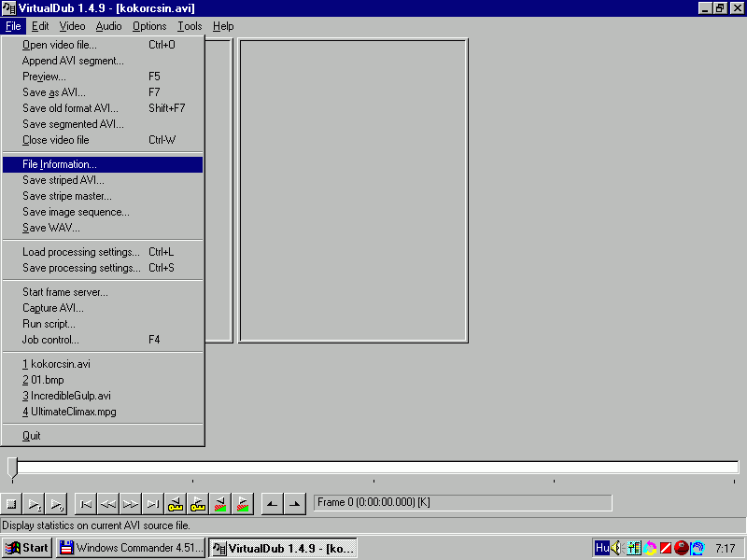747x560 pixels.
Task: Close the File menu via File header
Action: (x=13, y=26)
